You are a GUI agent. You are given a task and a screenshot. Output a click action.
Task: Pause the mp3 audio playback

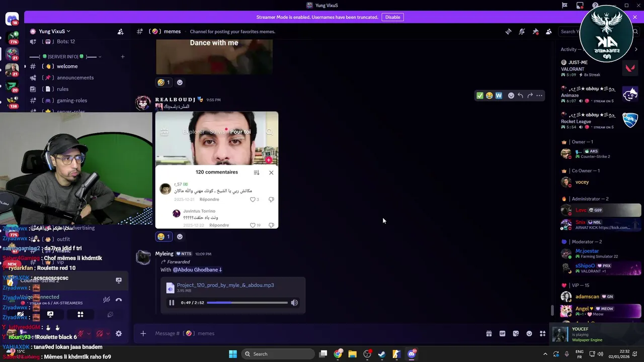coord(172,303)
